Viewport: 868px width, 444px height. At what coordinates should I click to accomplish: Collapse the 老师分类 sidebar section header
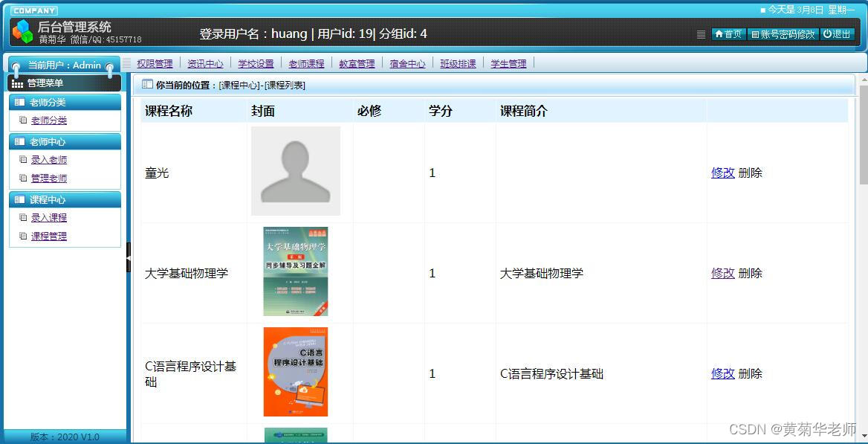[65, 103]
